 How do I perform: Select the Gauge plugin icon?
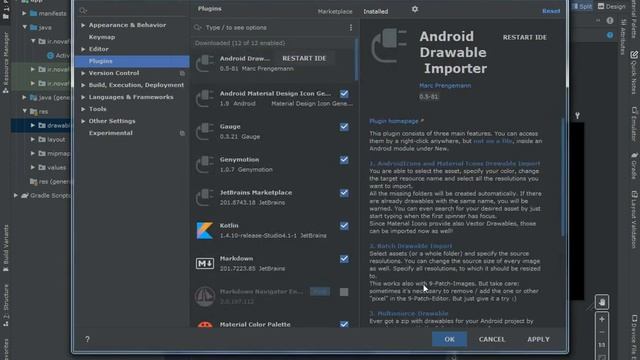(204, 131)
